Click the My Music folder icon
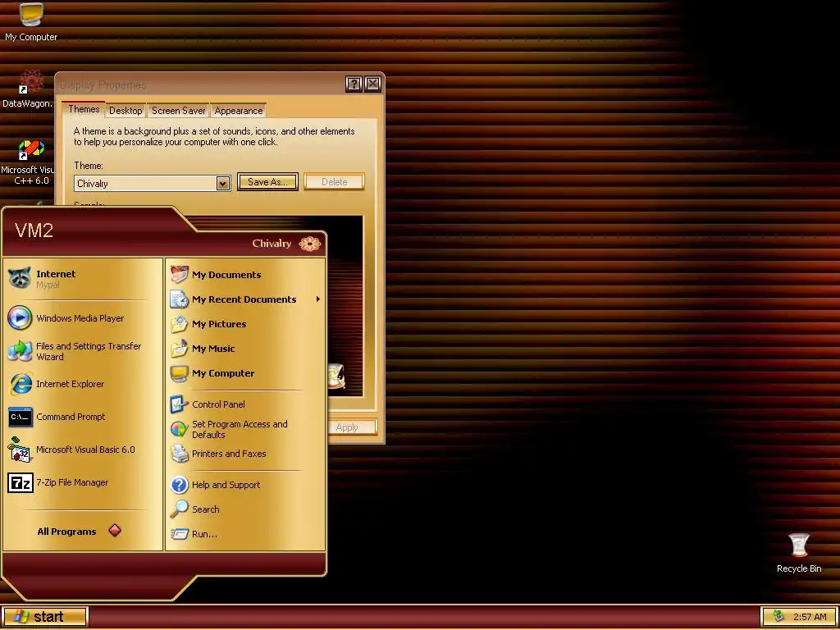 pyautogui.click(x=180, y=348)
